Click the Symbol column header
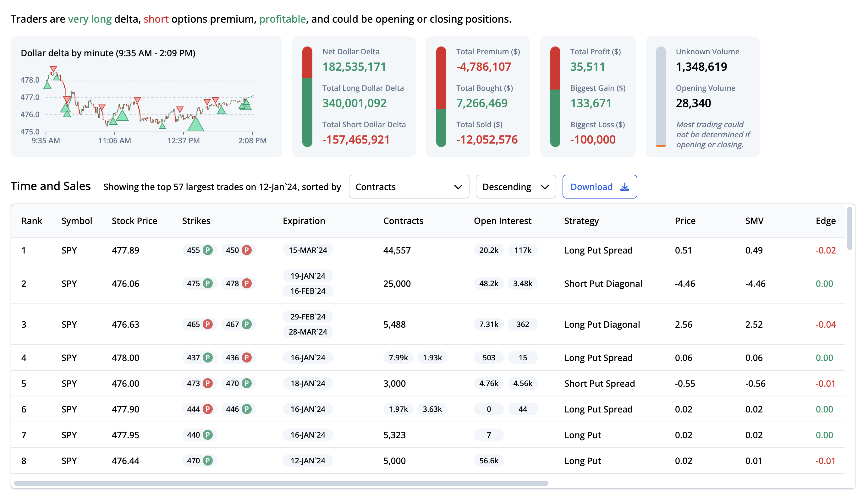The image size is (868, 502). pyautogui.click(x=77, y=221)
